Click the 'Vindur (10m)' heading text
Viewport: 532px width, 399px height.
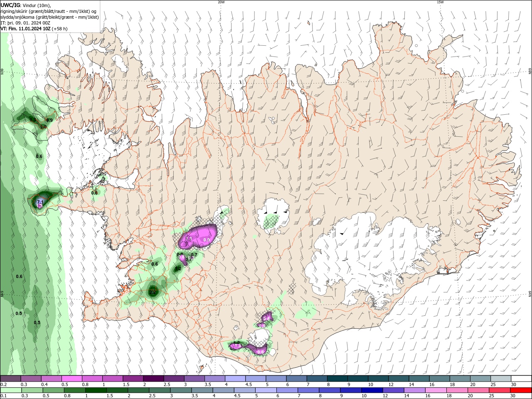[x=36, y=5]
